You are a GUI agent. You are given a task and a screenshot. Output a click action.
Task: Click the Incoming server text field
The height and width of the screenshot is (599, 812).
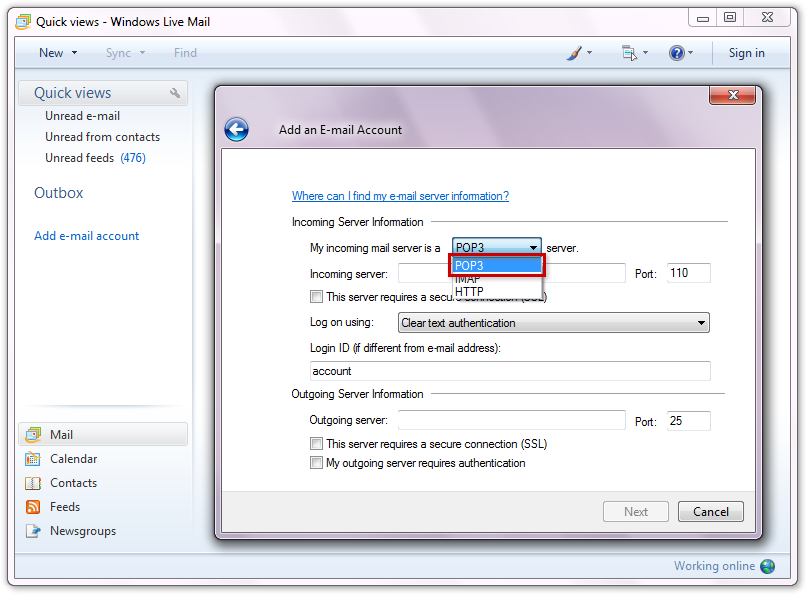click(512, 273)
